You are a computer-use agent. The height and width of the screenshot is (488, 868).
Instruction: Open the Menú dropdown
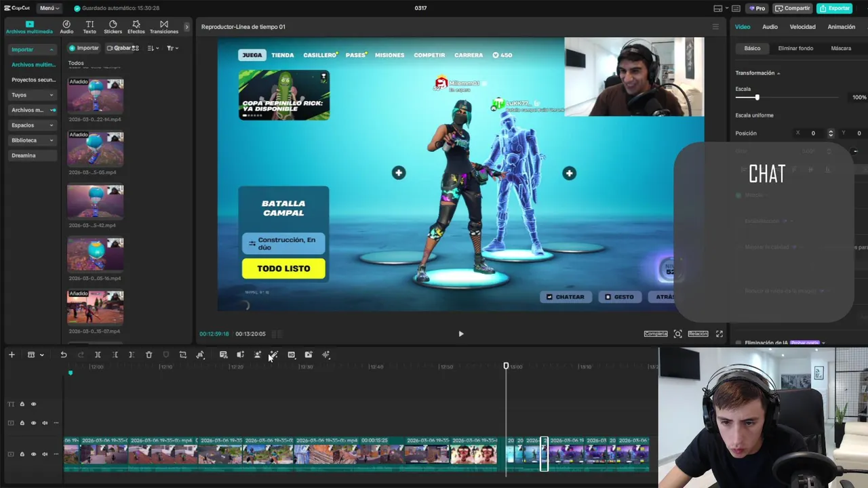pos(49,8)
